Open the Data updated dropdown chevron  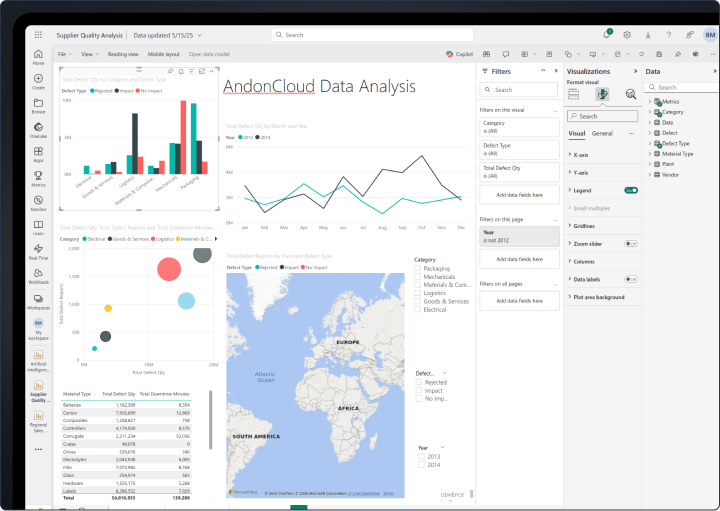[199, 35]
